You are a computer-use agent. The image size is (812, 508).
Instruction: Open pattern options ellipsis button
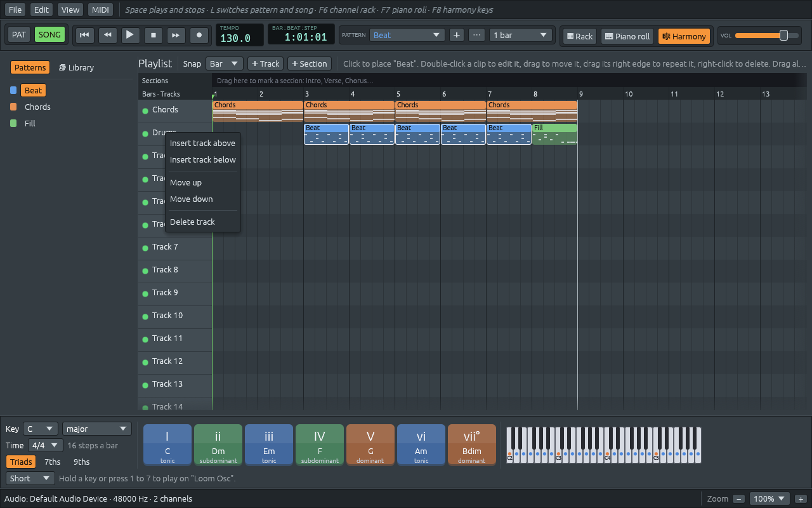point(476,35)
